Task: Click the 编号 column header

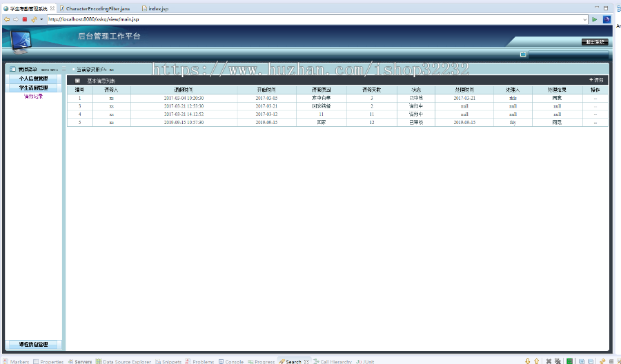Action: click(79, 90)
